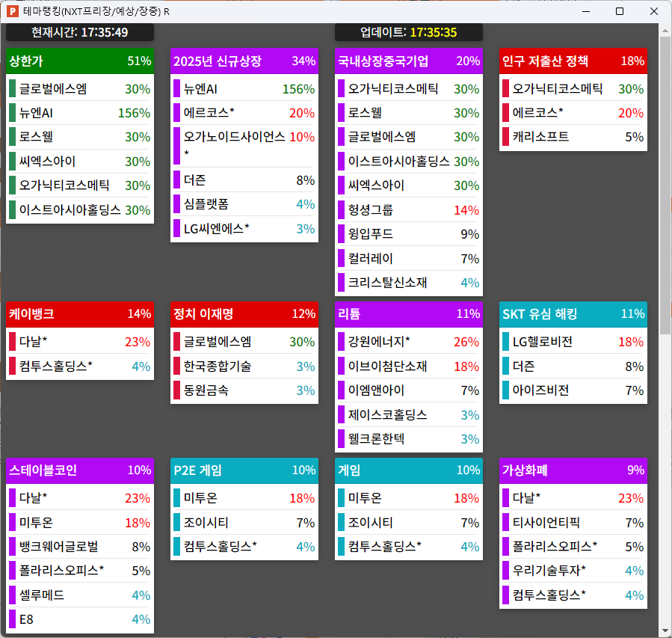Click the 이브이첨단소재 row

pyautogui.click(x=409, y=366)
